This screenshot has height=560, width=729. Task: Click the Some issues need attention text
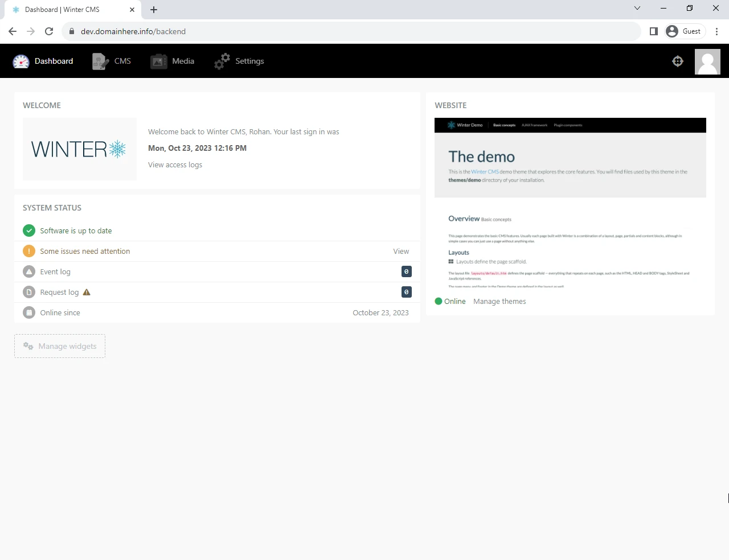pos(85,251)
